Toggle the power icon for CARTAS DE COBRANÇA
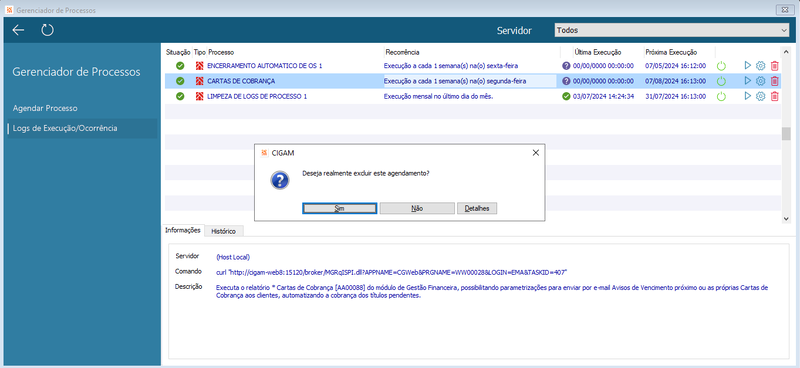The image size is (800, 368). coord(721,81)
